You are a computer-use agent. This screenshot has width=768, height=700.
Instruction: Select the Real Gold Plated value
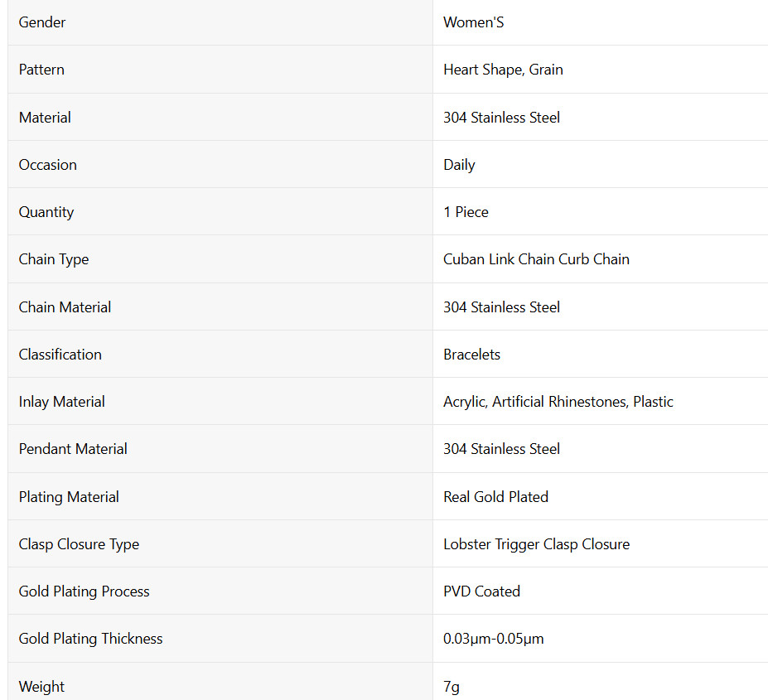[495, 497]
